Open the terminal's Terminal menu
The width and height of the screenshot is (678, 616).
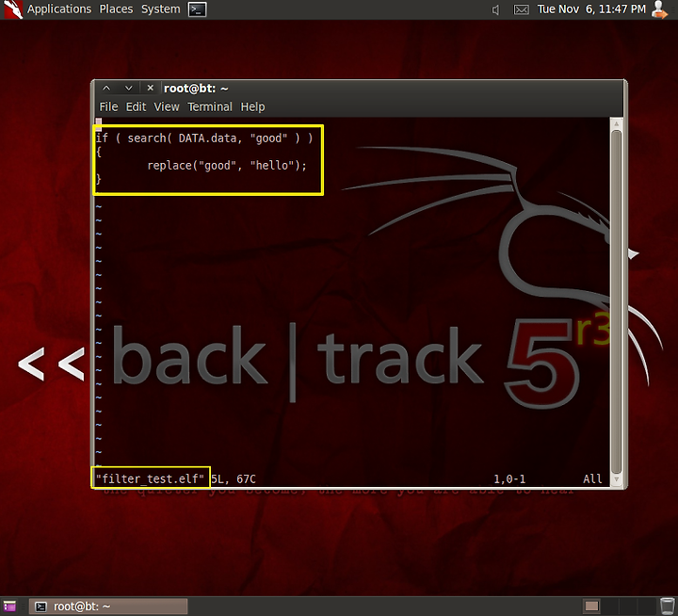[x=210, y=106]
